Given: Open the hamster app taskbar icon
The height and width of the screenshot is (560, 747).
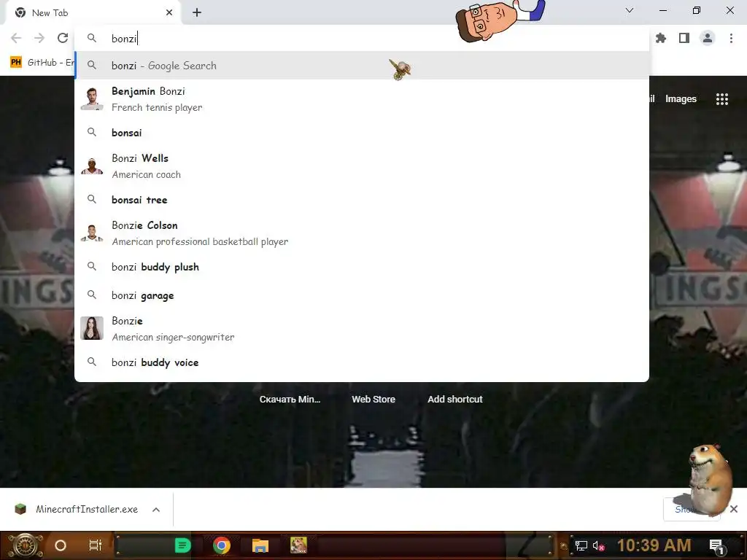Looking at the screenshot, I should click(298, 545).
